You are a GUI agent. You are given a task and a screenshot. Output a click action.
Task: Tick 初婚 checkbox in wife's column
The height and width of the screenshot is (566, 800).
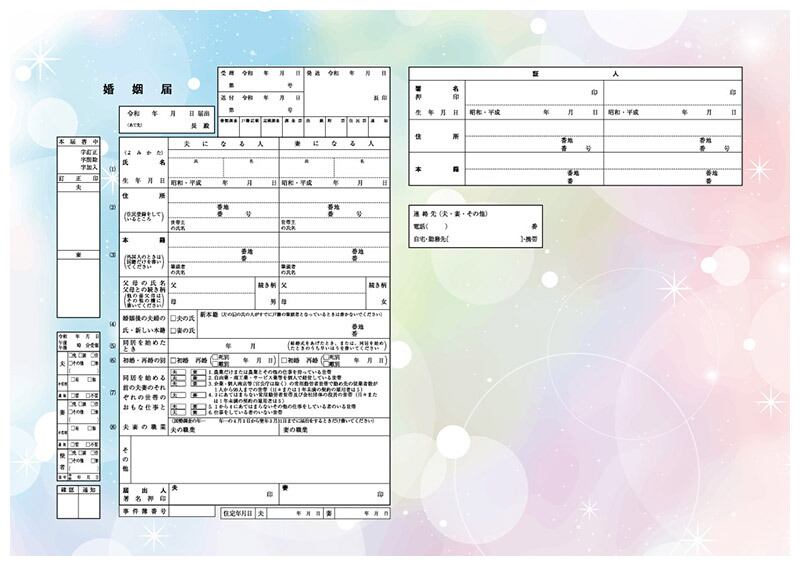pyautogui.click(x=285, y=359)
